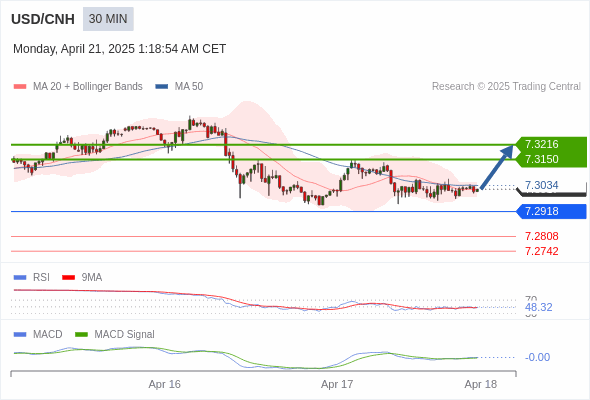This screenshot has width=590, height=400.
Task: Click the MA 50 blue legend swatch
Action: (x=162, y=87)
